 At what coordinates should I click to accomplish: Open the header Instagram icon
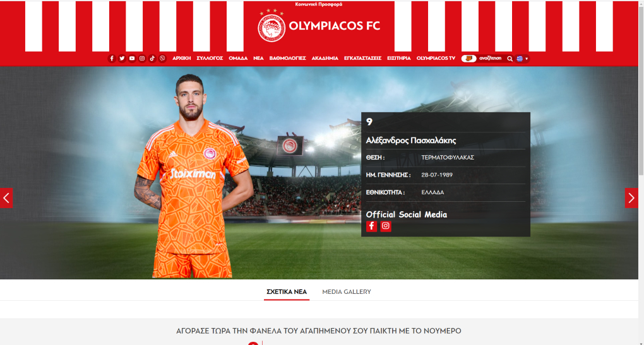click(x=142, y=58)
